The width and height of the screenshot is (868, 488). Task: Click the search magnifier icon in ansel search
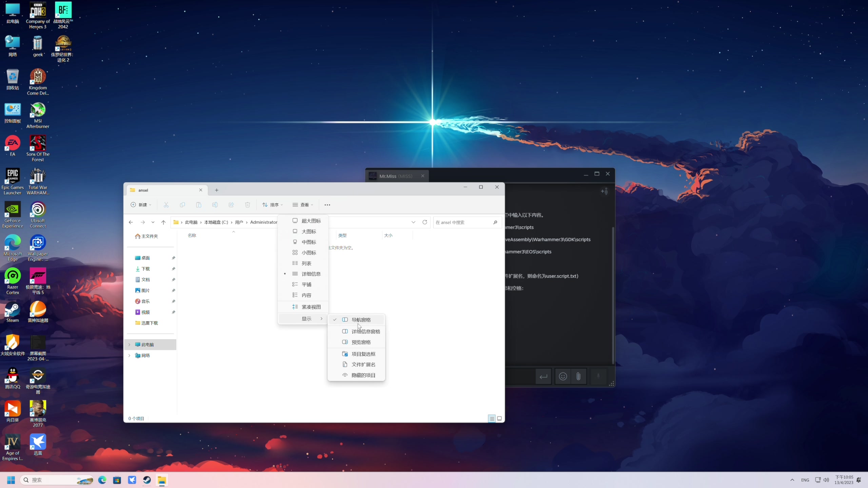[x=495, y=222]
